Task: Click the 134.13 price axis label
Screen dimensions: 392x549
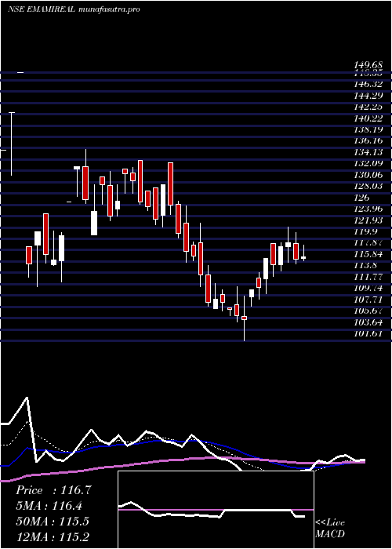Action: click(368, 152)
